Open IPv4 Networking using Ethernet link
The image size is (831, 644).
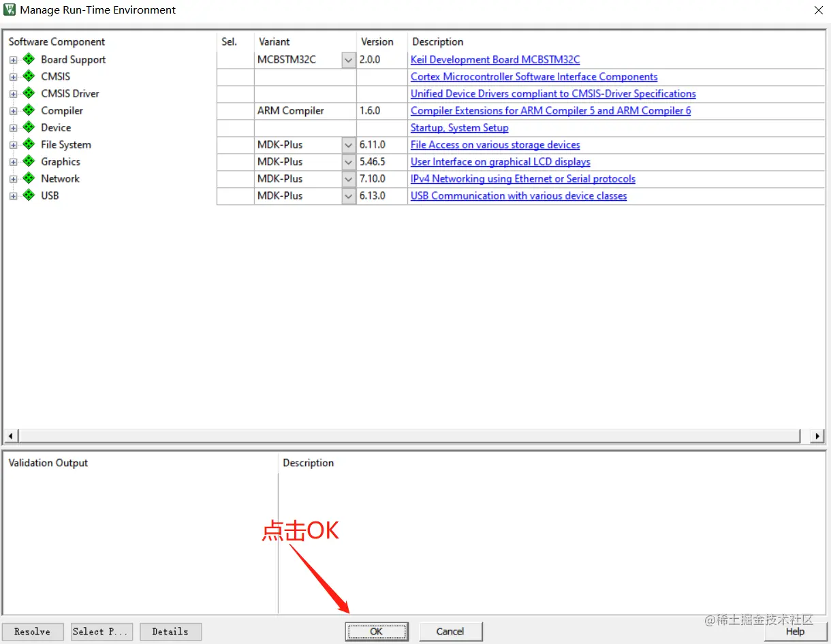point(523,179)
